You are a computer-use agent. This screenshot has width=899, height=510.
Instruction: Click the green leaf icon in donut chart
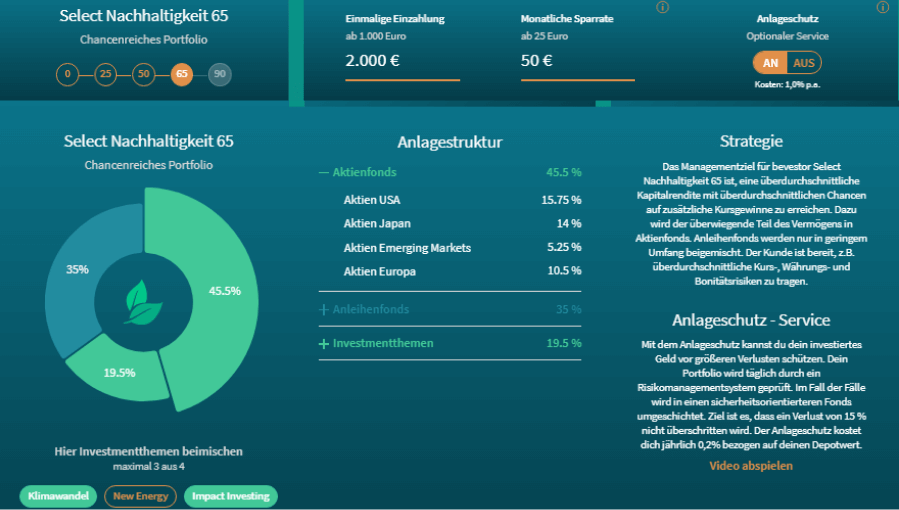(143, 302)
